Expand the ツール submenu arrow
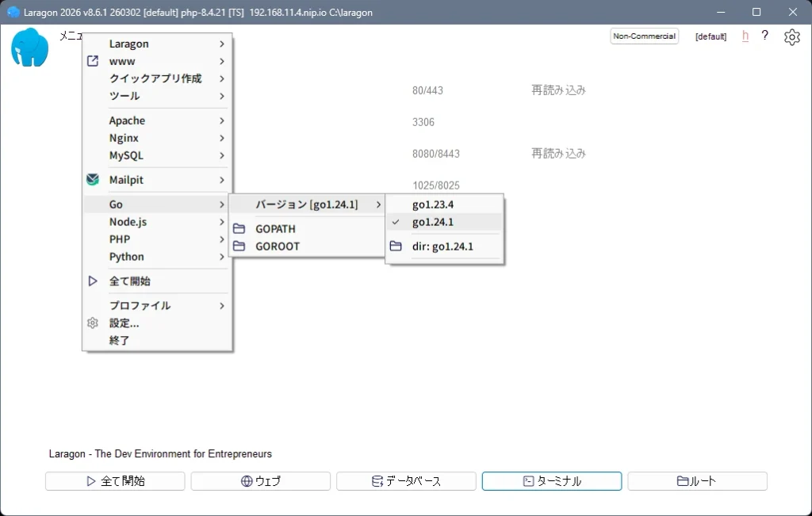 pos(222,96)
